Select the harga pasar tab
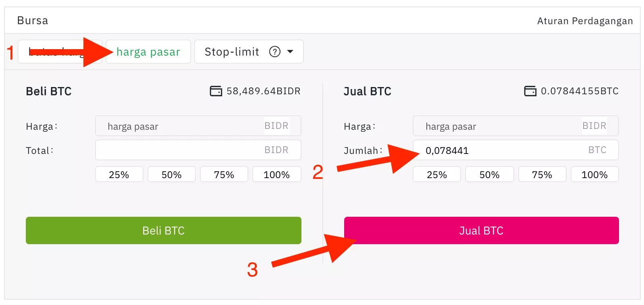644x305 pixels. pos(148,52)
